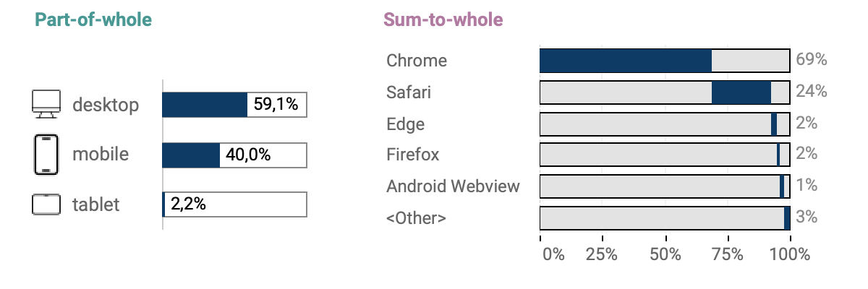
Task: Click the 75% axis tick label
Action: click(728, 254)
